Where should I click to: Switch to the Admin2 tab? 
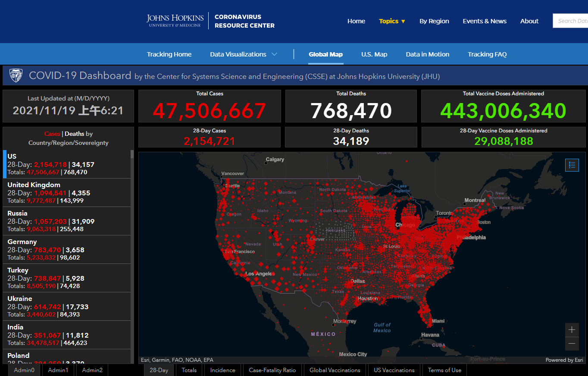pos(92,370)
